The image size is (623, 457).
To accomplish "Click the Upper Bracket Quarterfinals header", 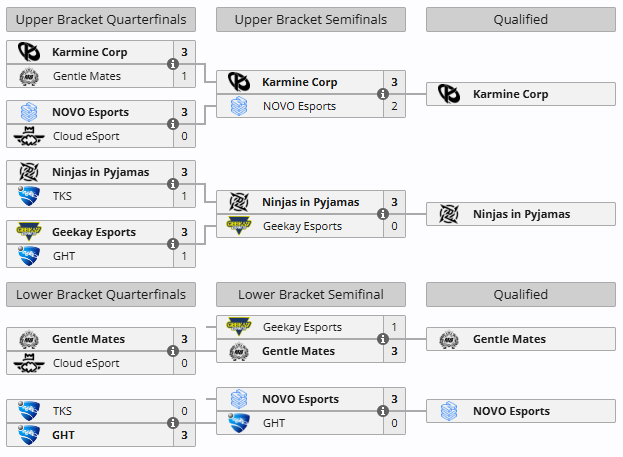I will coord(101,19).
